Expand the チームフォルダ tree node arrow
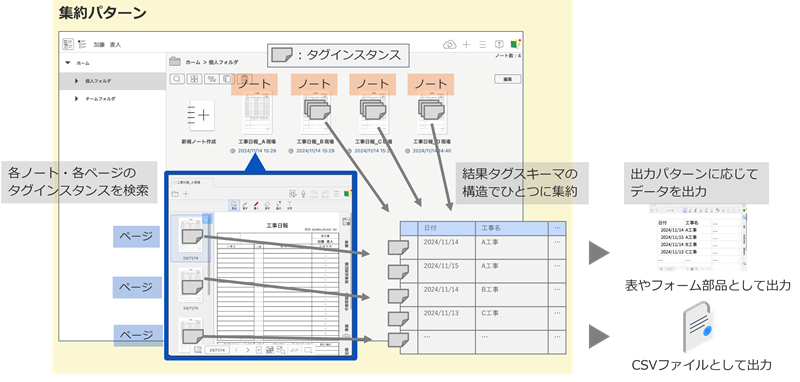The image size is (800, 382). click(x=77, y=99)
